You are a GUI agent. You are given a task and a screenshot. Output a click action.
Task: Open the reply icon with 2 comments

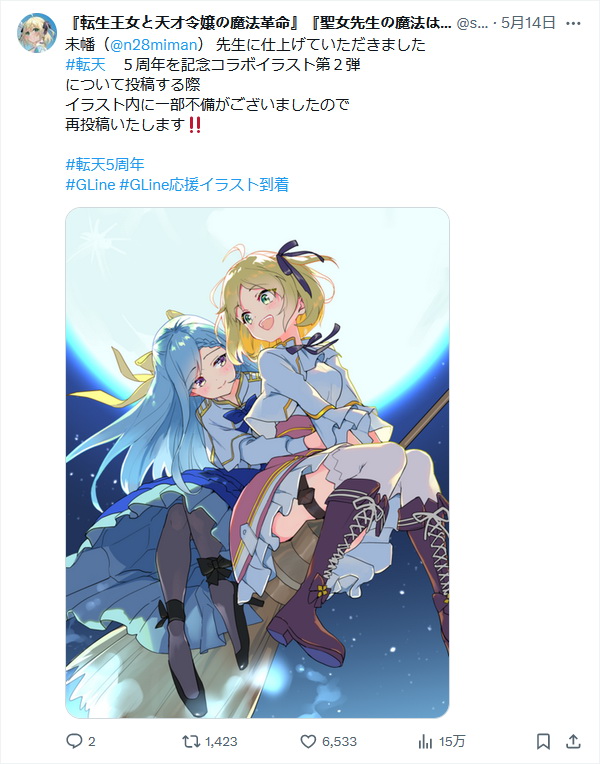pos(74,742)
